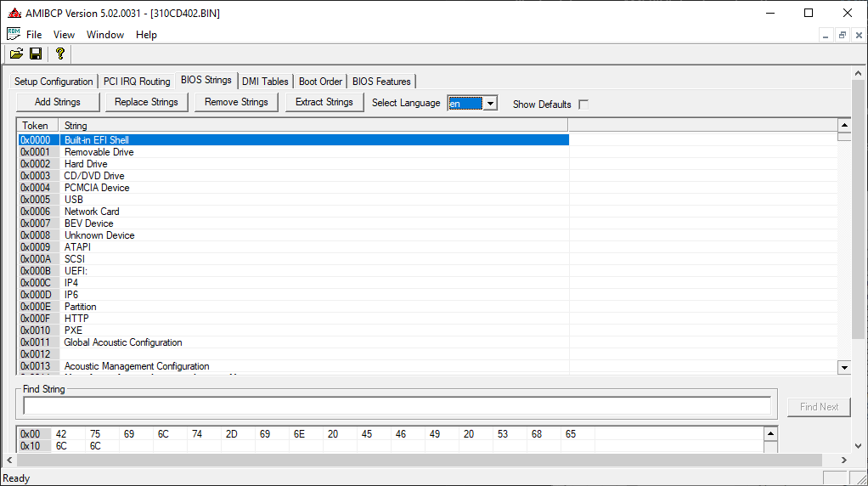Open the Select Language dropdown arrow

pos(490,104)
